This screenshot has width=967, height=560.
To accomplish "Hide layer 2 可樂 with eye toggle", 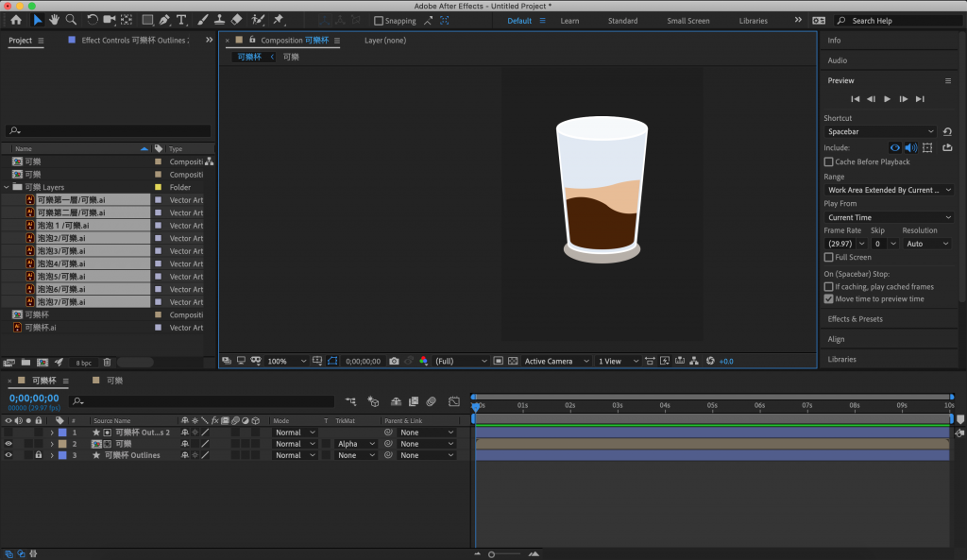I will click(8, 444).
